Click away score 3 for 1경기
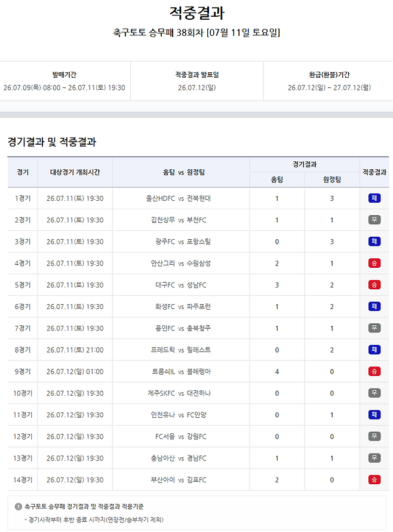The image size is (393, 532). coord(332,198)
